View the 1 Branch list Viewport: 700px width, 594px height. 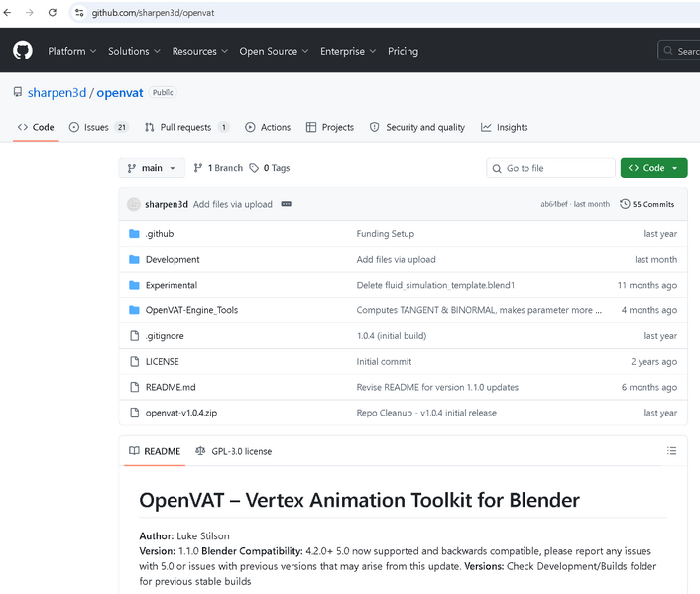(218, 168)
